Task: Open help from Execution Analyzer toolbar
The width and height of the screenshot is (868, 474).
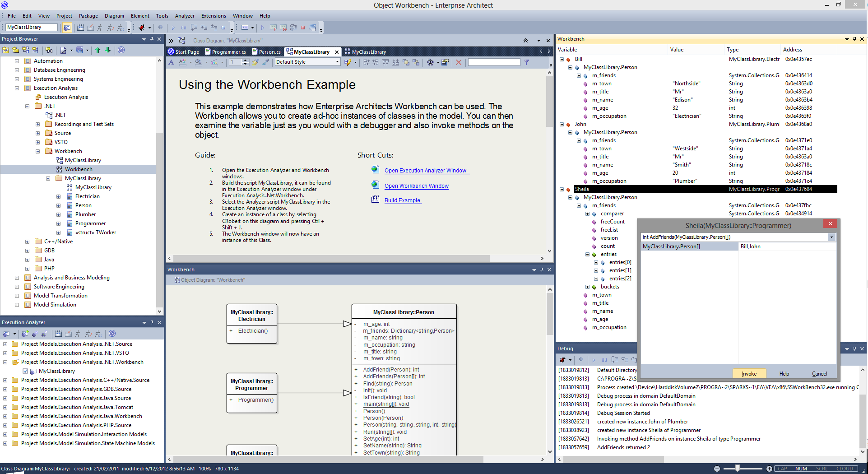Action: click(112, 334)
